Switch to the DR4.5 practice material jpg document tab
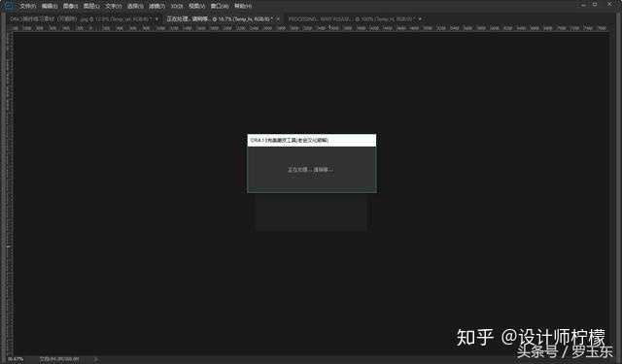Viewport: 622px width, 364px height. pyautogui.click(x=81, y=19)
